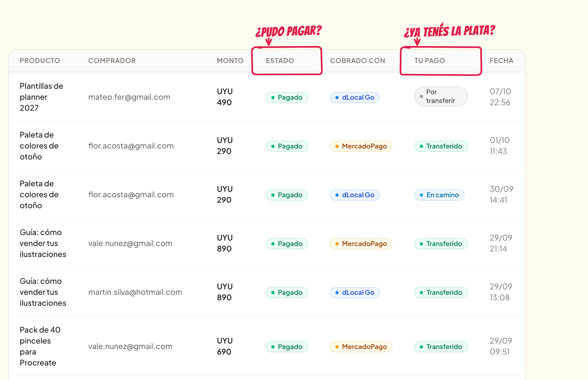Click the 29/09 13:08 date cell
Screen dimensions: 588x380
[x=501, y=292]
